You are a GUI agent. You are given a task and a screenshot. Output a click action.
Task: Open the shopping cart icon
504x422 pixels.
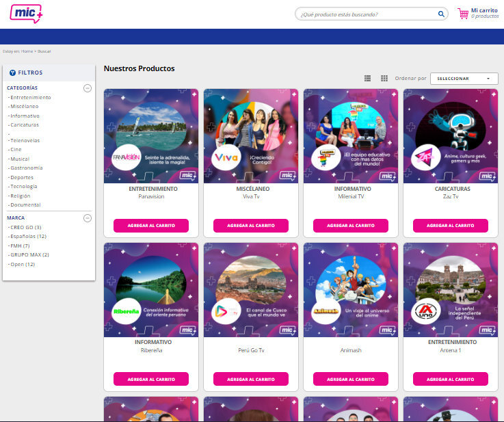(463, 14)
